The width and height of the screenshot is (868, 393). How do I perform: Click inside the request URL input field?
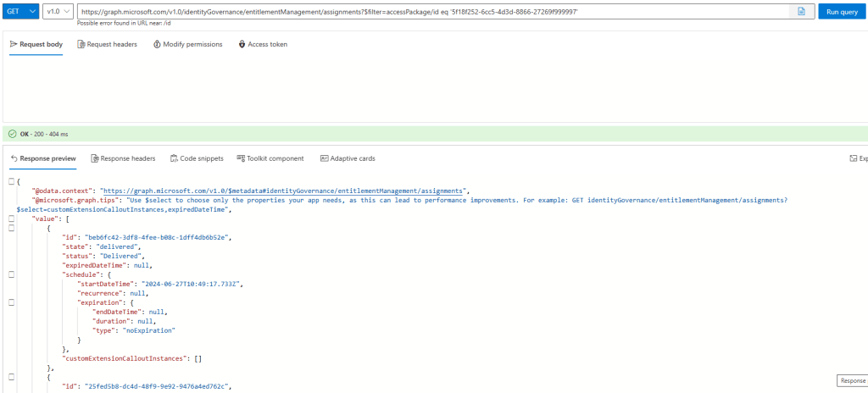tap(424, 11)
